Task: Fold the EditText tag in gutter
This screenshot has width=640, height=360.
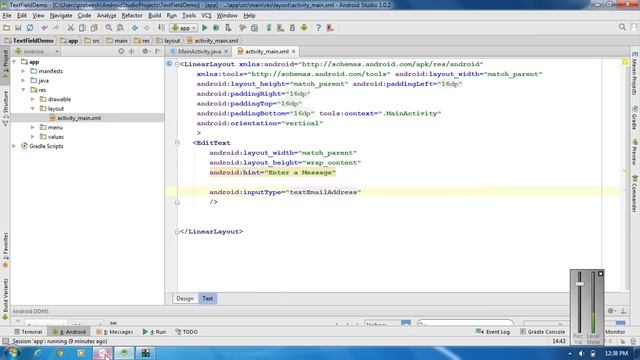Action: point(177,143)
